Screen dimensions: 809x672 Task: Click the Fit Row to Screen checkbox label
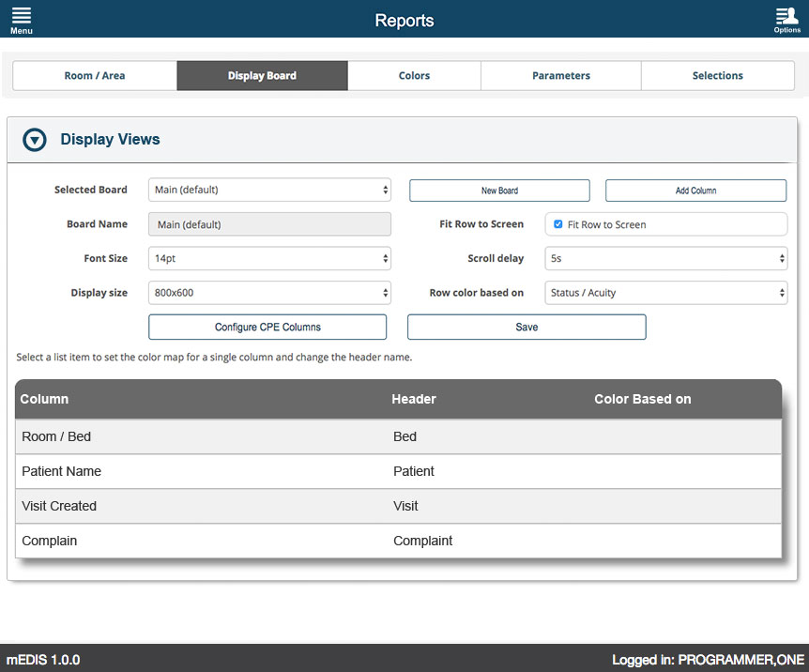pyautogui.click(x=606, y=224)
